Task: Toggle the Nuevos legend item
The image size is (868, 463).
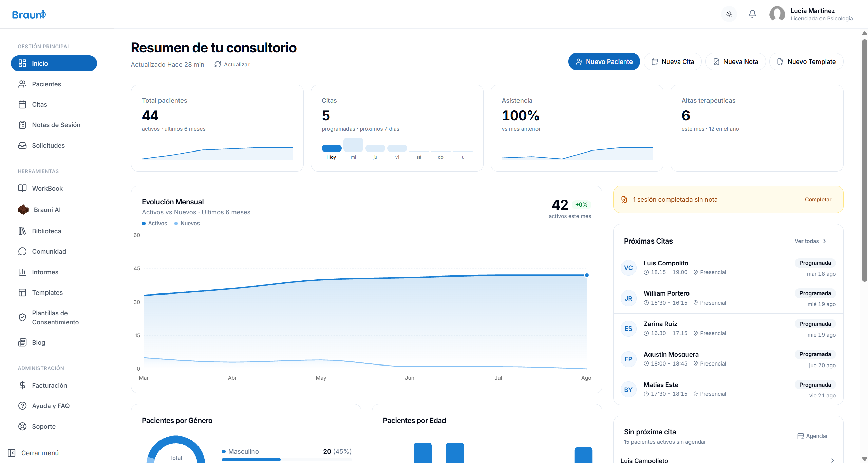Action: tap(187, 223)
